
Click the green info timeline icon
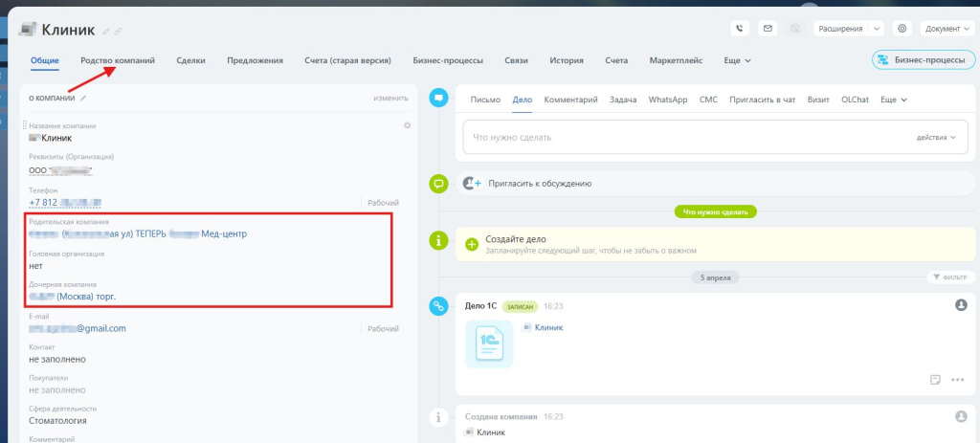(439, 239)
